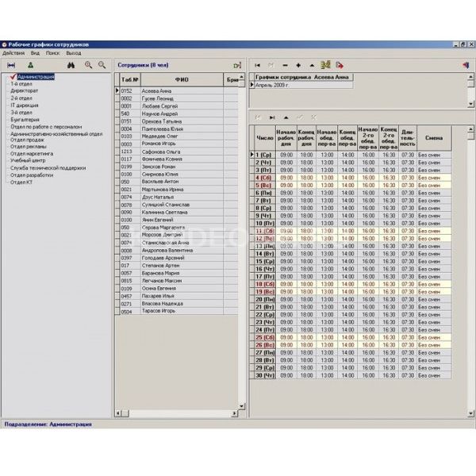
Task: Click the plus icon to add schedule
Action: click(298, 64)
